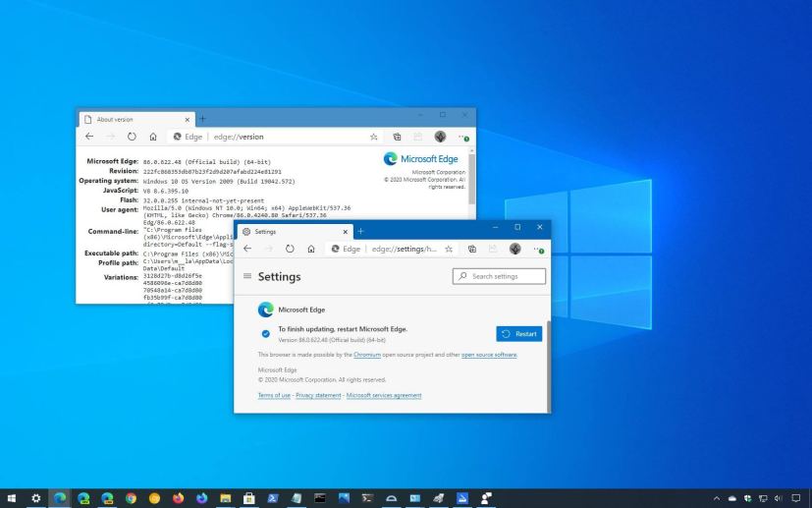Select the Settings tab
This screenshot has height=508, width=812.
tap(296, 232)
